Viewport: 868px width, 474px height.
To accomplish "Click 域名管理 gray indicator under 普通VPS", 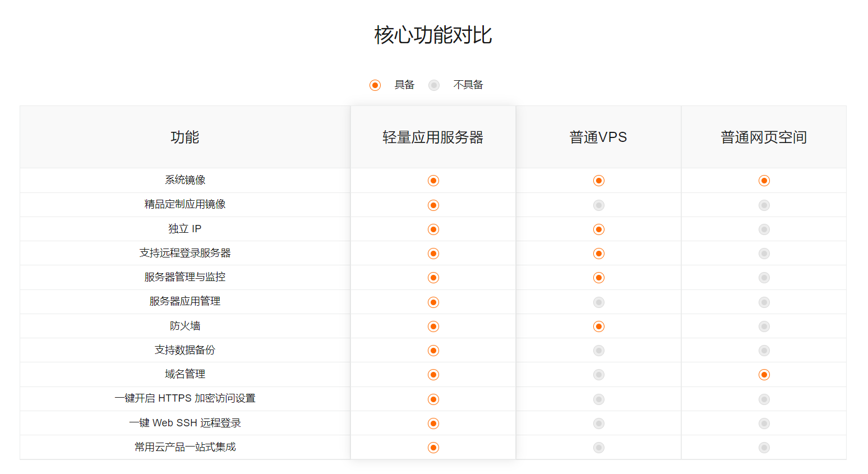I will pyautogui.click(x=599, y=375).
